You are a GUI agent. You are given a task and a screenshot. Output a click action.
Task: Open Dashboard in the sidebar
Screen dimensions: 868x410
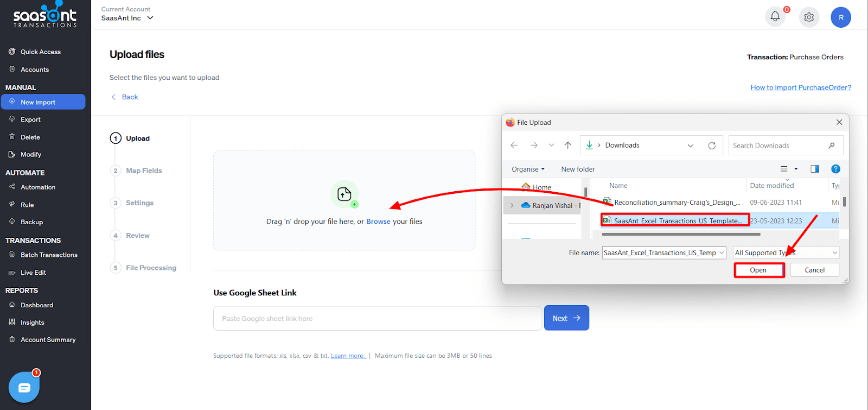pyautogui.click(x=37, y=305)
